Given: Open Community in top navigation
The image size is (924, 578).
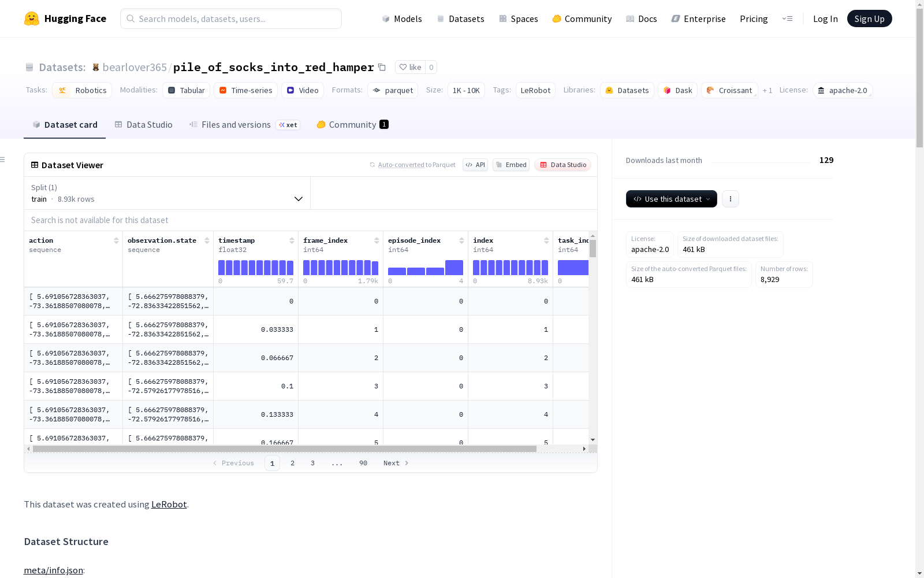Looking at the screenshot, I should 582,18.
